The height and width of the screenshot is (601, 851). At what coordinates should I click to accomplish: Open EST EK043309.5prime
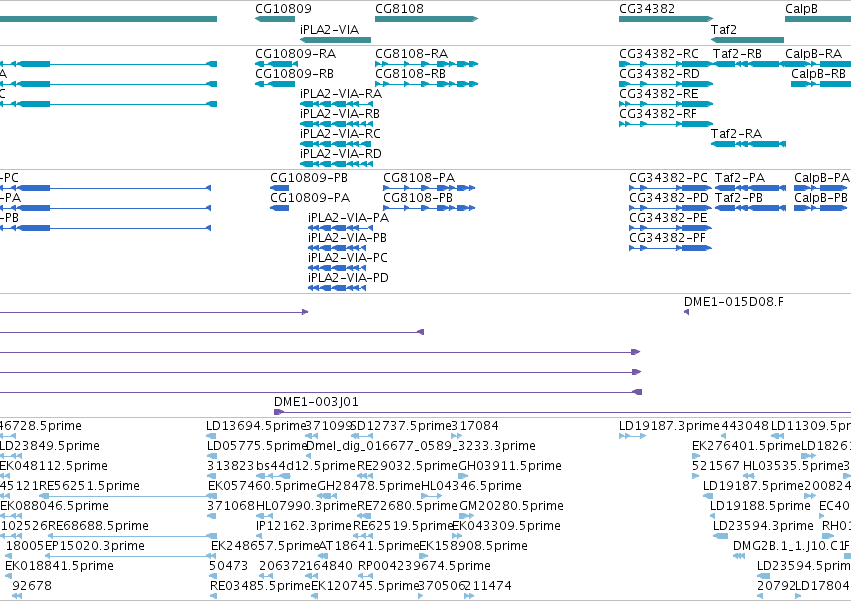point(506,527)
